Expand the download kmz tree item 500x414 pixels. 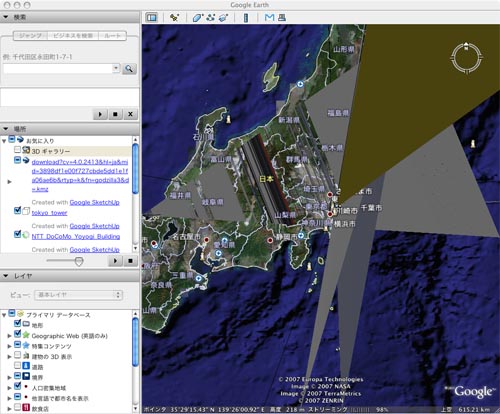click(9, 182)
